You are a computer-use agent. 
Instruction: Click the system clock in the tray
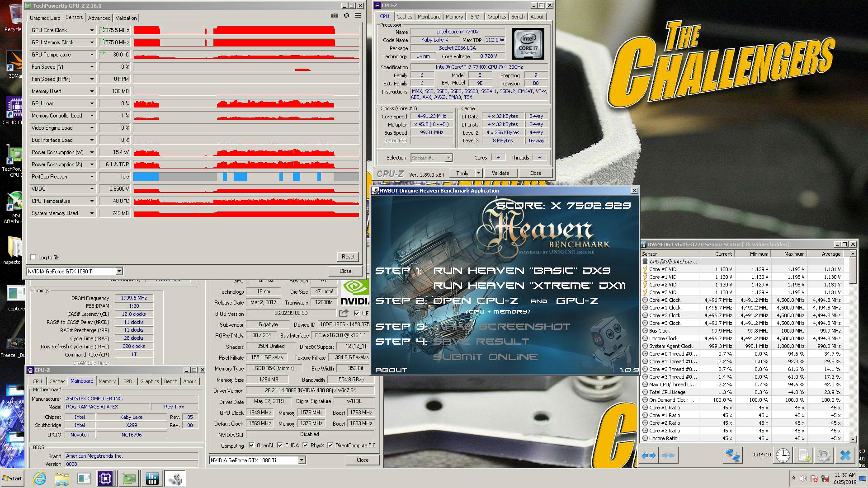point(844,479)
